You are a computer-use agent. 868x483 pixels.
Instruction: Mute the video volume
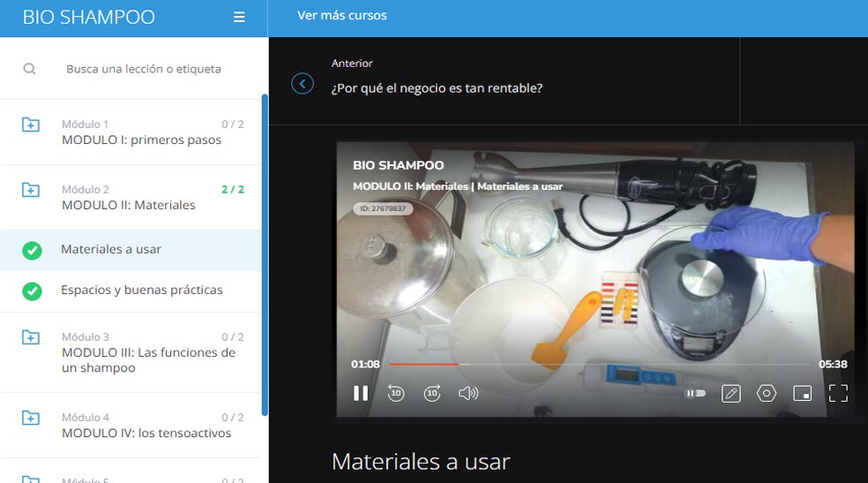(x=468, y=393)
